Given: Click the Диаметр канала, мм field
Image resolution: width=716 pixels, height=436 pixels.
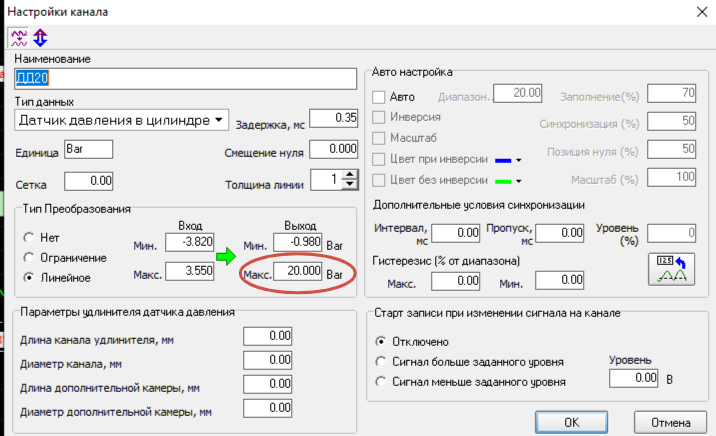Looking at the screenshot, I should point(268,360).
